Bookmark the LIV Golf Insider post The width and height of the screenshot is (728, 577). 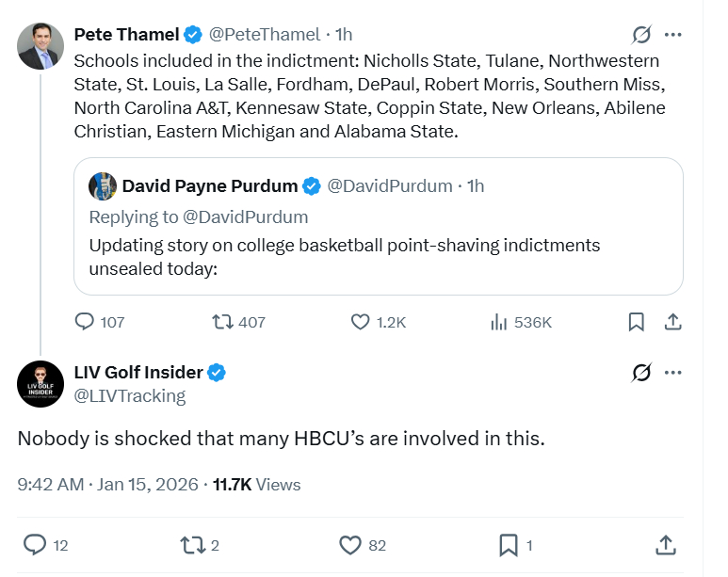tap(508, 544)
